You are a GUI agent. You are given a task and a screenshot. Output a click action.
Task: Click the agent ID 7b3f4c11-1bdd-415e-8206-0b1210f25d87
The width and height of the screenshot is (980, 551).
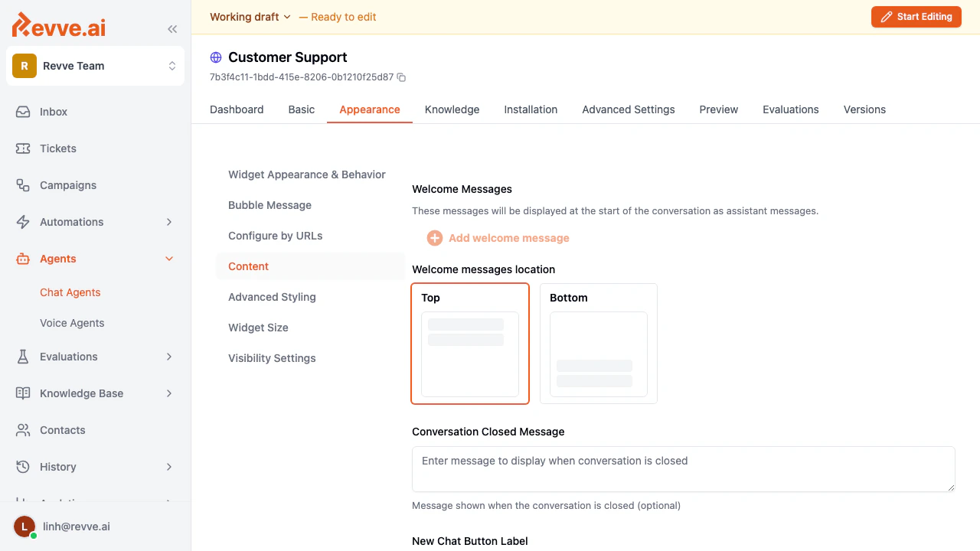pyautogui.click(x=302, y=77)
